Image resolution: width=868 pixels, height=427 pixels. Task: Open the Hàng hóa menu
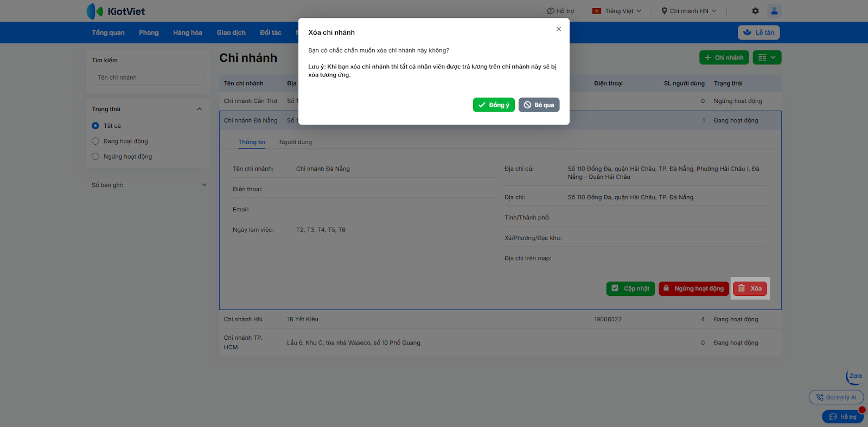click(188, 33)
